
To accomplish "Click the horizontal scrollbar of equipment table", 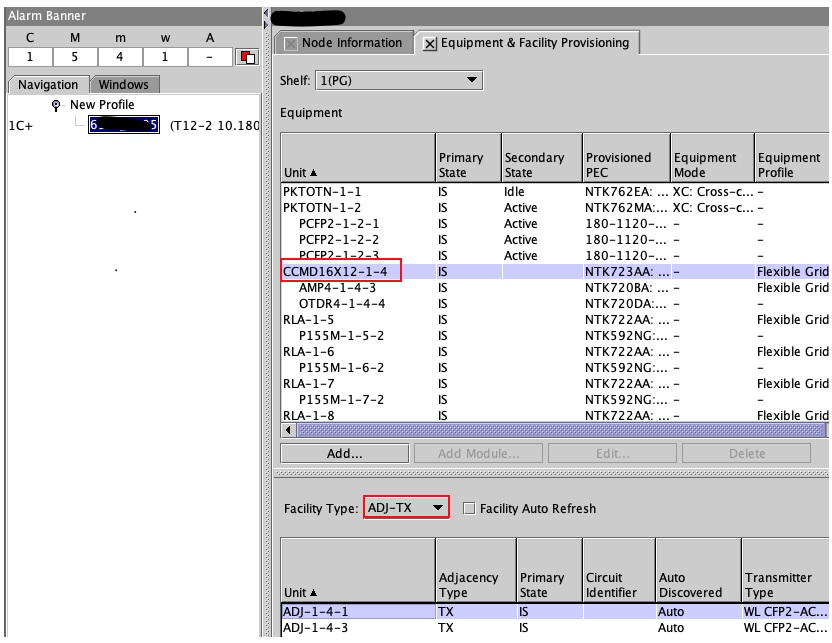I will (x=561, y=430).
